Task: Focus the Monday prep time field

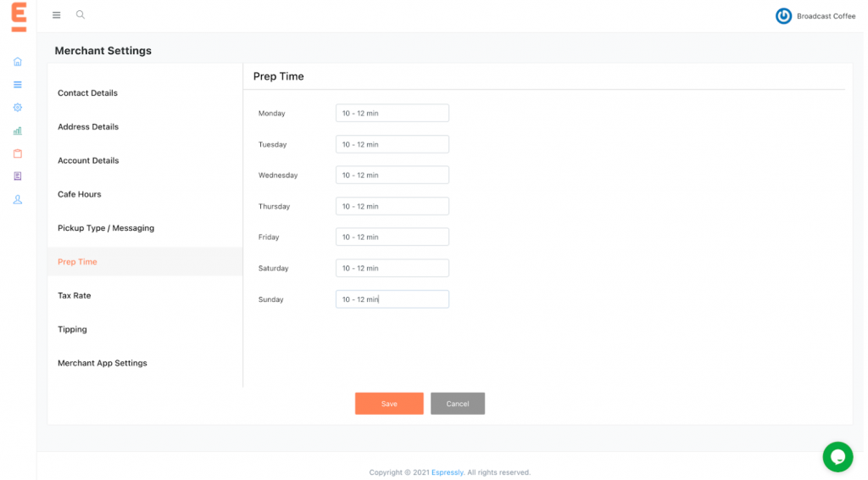Action: click(392, 113)
